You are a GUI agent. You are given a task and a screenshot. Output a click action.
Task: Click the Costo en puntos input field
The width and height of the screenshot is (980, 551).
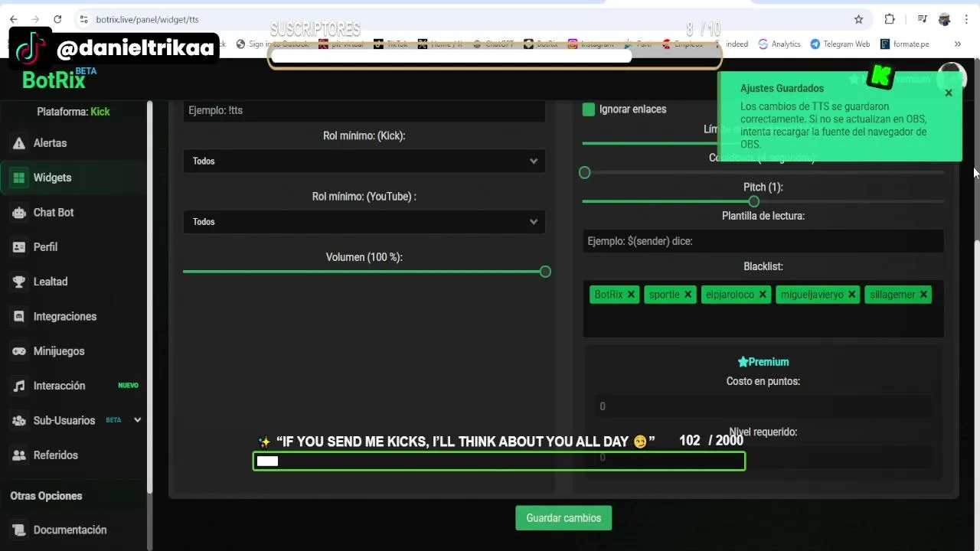tap(763, 406)
